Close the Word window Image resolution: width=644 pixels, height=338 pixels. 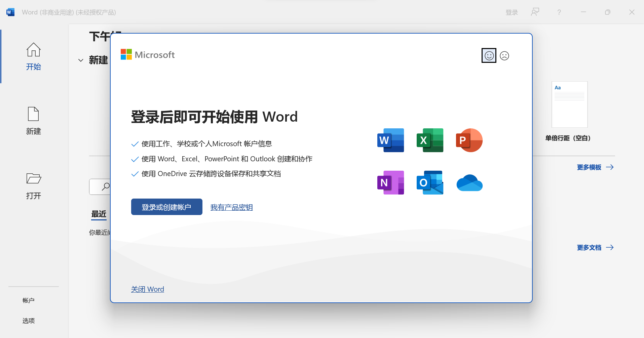[x=632, y=12]
